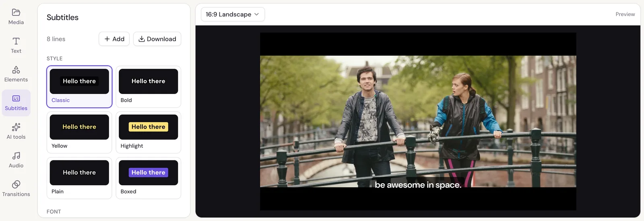Image resolution: width=644 pixels, height=221 pixels.
Task: Choose the Bold subtitle style
Action: [149, 87]
